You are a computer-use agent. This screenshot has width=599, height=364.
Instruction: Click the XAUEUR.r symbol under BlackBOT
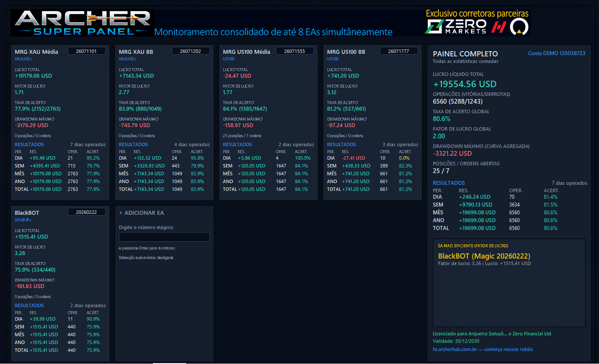click(x=23, y=220)
